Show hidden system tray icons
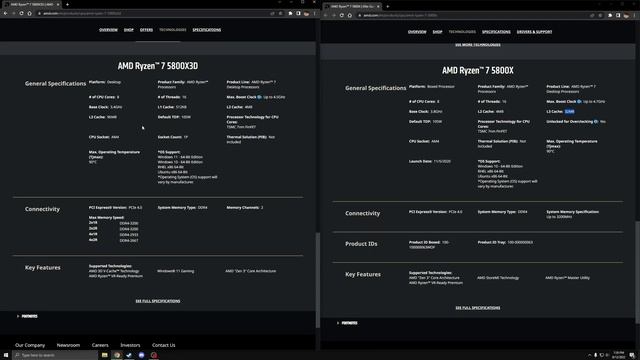 pos(589,355)
